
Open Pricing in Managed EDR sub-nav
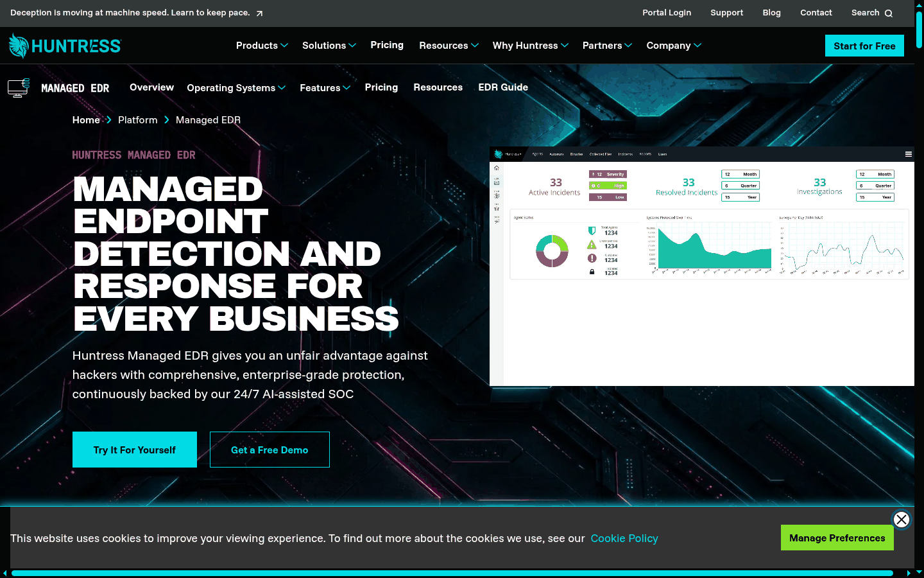click(x=381, y=87)
